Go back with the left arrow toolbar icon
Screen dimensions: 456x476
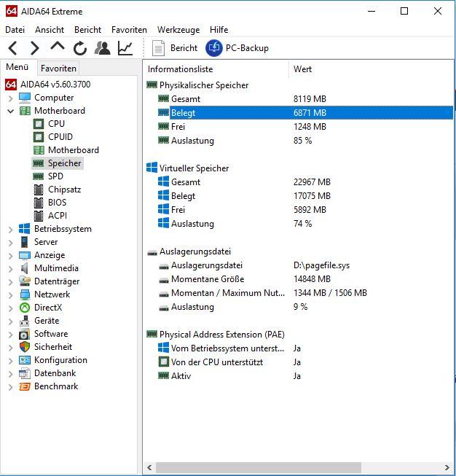(12, 48)
